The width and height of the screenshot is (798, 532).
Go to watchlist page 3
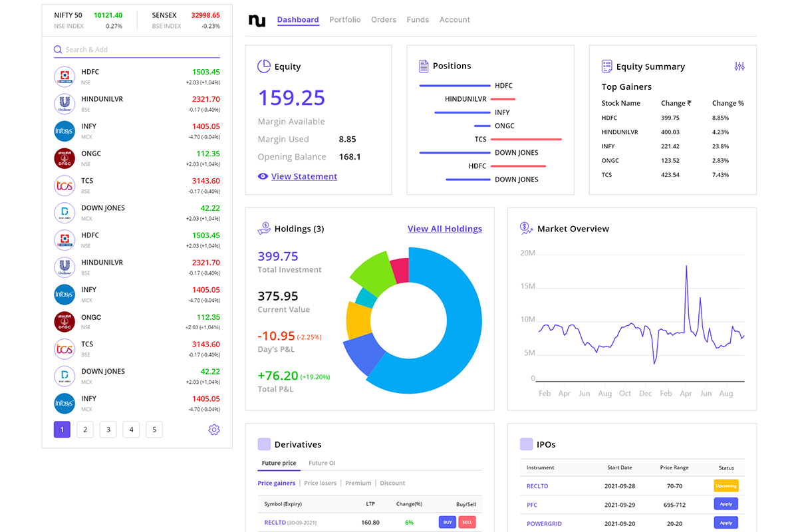point(108,430)
